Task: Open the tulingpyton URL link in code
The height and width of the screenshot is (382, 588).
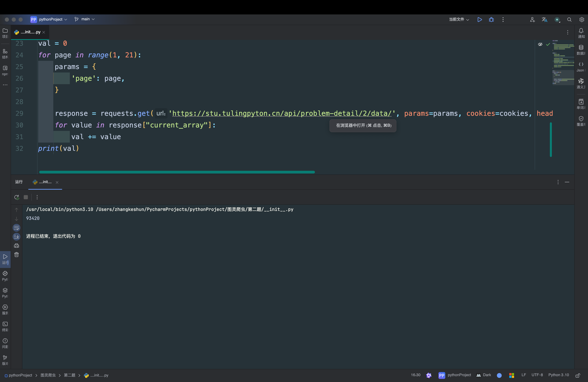Action: point(282,114)
